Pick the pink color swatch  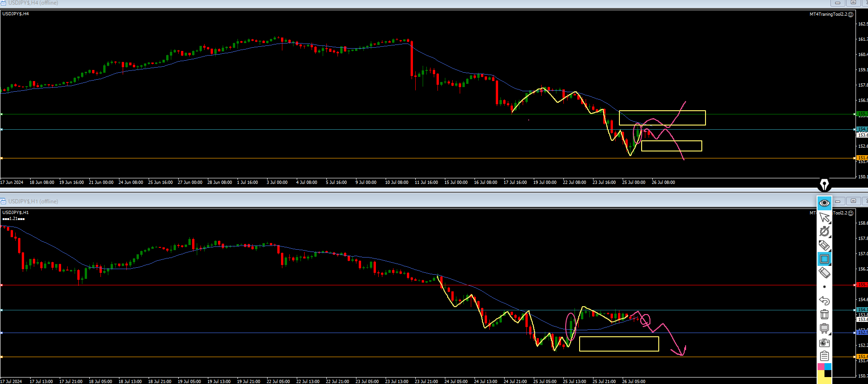821,367
